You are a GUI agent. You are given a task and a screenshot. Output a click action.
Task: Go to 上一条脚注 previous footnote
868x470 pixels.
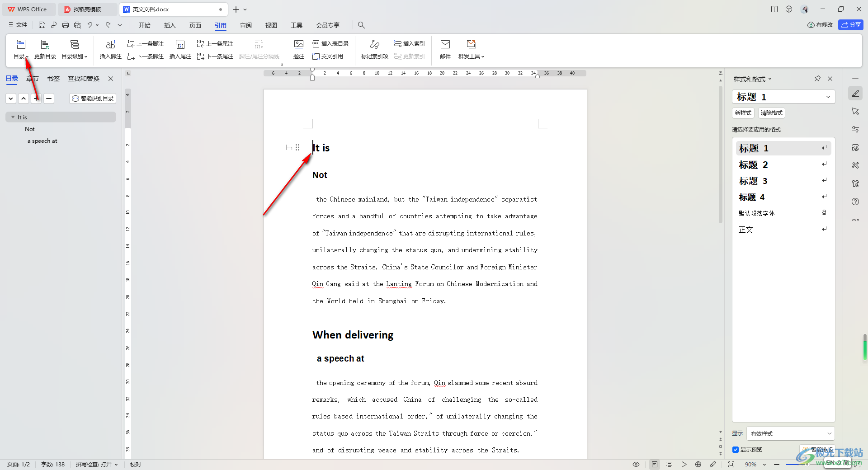146,44
